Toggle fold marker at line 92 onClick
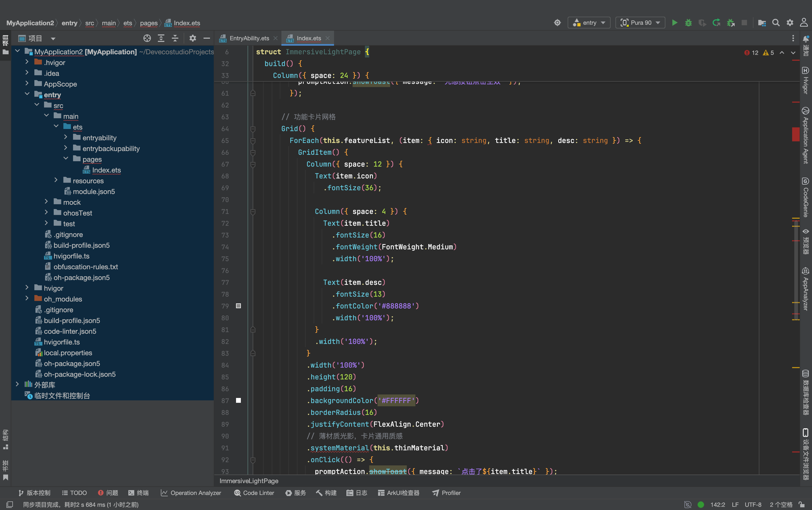Viewport: 812px width, 510px height. [253, 460]
